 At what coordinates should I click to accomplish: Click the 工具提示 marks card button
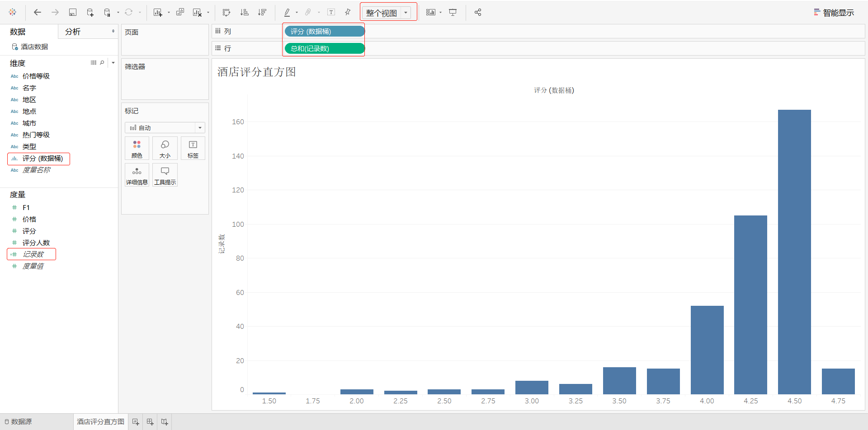tap(165, 175)
